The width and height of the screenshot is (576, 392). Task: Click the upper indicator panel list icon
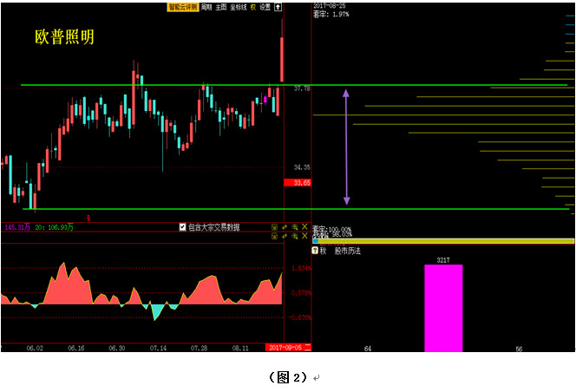point(274,227)
